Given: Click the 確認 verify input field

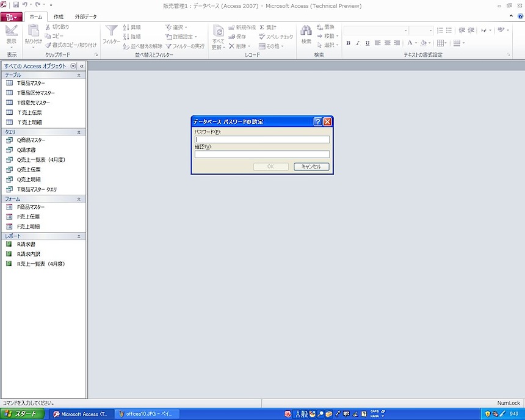Looking at the screenshot, I should point(262,154).
